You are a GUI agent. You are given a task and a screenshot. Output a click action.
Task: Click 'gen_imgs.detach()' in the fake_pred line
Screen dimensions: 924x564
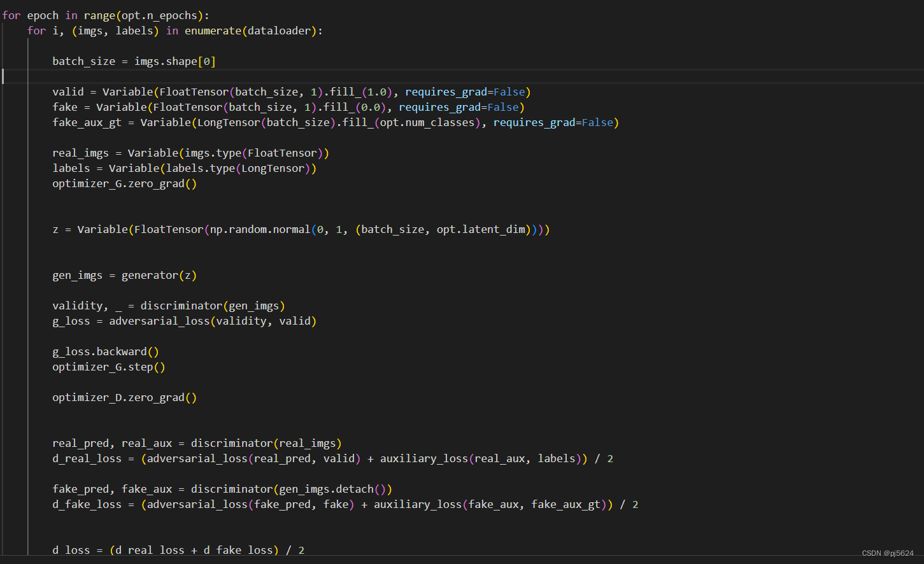[x=332, y=489]
